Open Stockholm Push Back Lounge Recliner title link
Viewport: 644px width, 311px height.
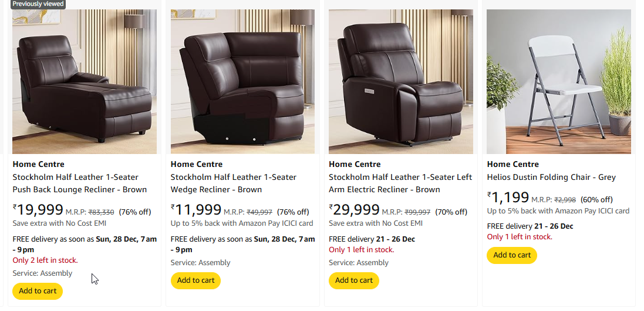tap(79, 183)
